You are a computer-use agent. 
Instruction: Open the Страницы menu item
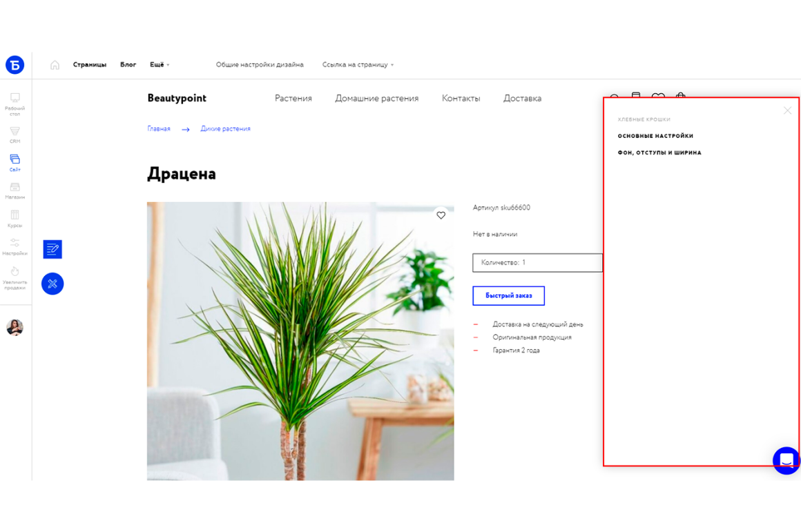tap(89, 65)
